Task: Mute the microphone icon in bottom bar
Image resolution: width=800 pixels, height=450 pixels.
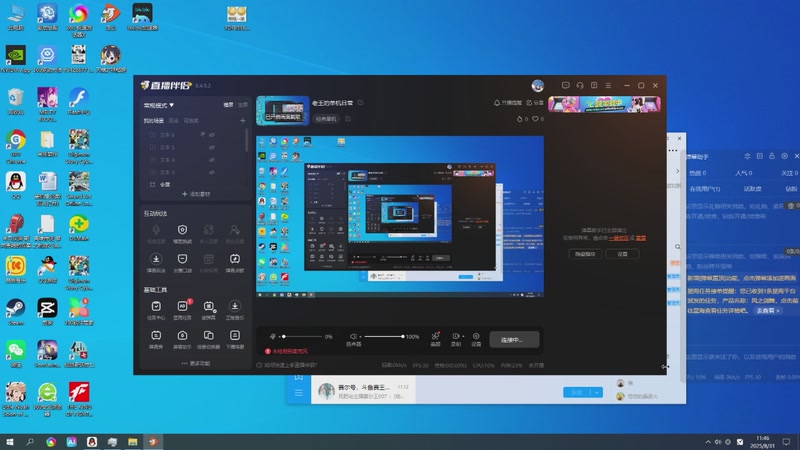Action: 272,337
